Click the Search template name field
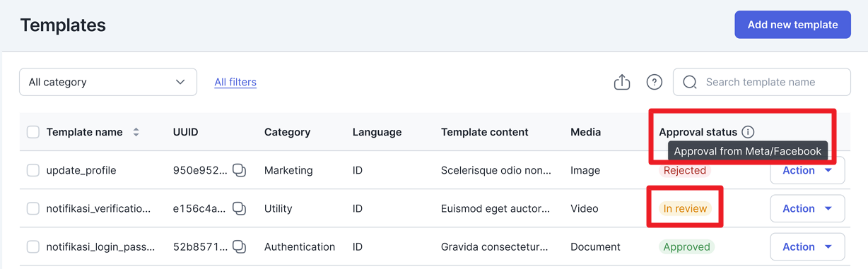868x269 pixels. [762, 82]
